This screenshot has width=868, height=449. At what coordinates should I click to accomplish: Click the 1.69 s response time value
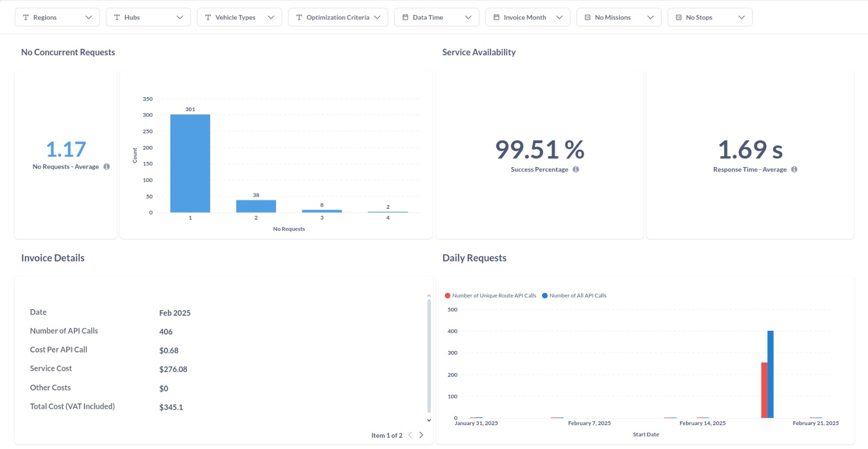750,150
